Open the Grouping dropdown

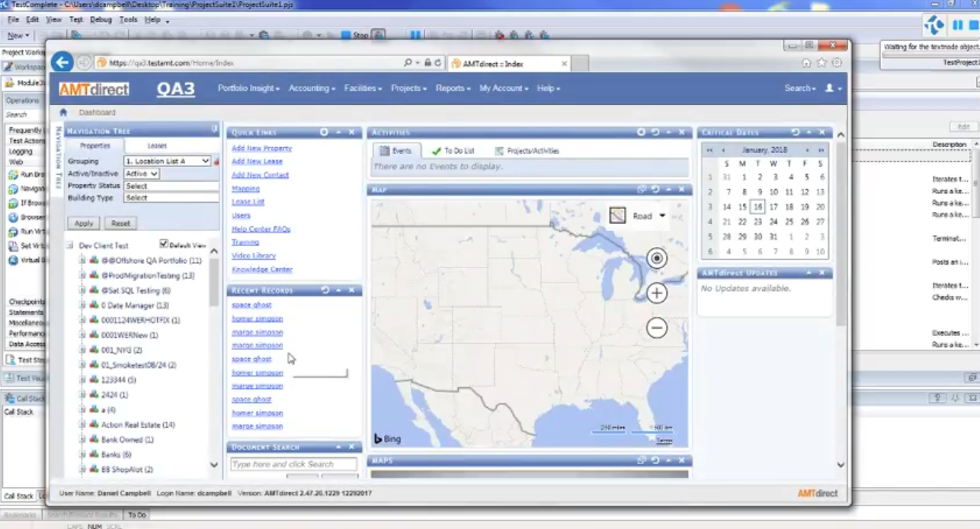tap(167, 162)
